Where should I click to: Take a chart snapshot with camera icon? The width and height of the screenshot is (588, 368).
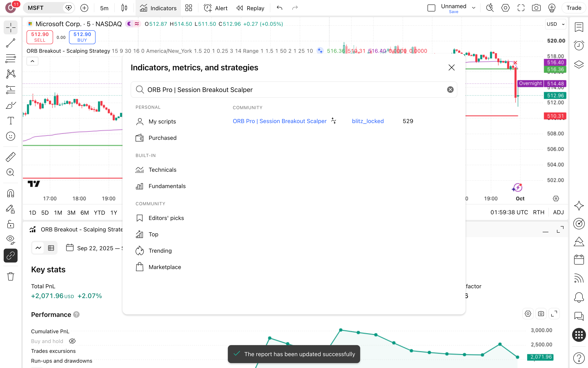536,8
